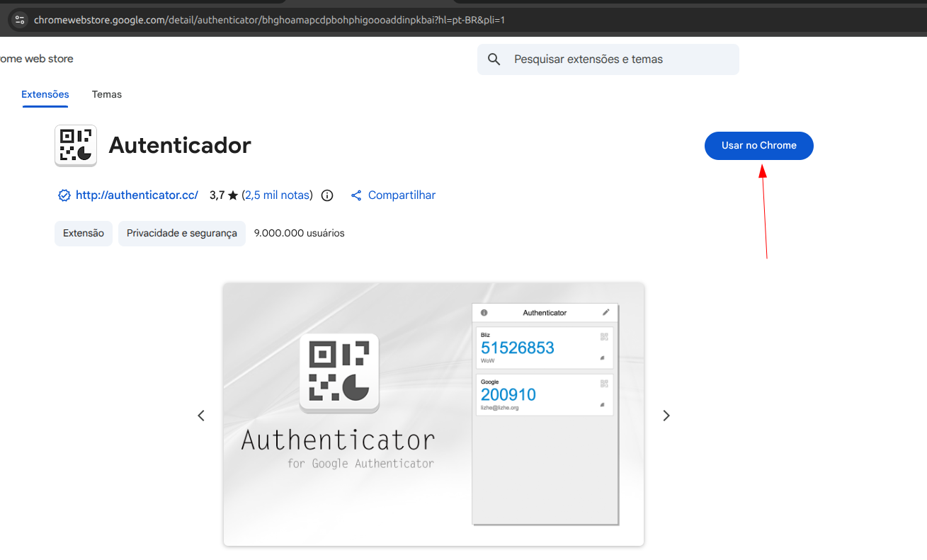
Task: Show next screenshot with right arrow
Action: (x=666, y=416)
